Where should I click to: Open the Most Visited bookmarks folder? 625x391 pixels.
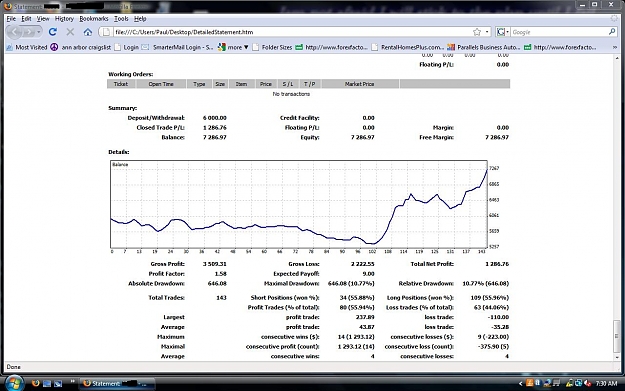[27, 47]
